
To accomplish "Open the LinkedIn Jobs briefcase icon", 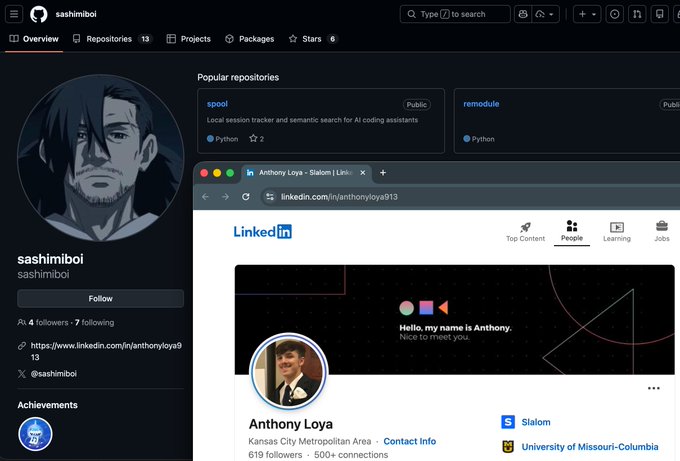I will pyautogui.click(x=662, y=226).
